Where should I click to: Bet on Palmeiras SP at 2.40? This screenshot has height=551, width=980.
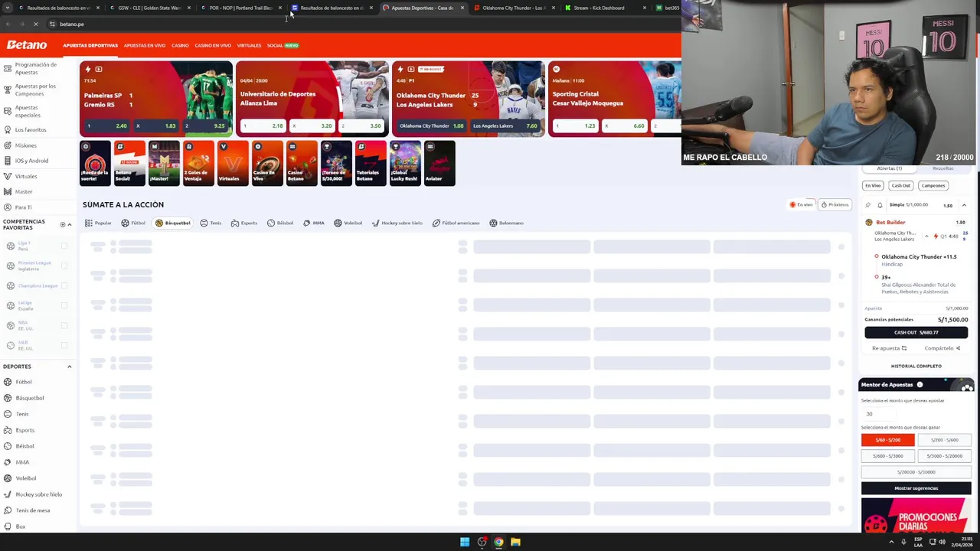pyautogui.click(x=106, y=126)
